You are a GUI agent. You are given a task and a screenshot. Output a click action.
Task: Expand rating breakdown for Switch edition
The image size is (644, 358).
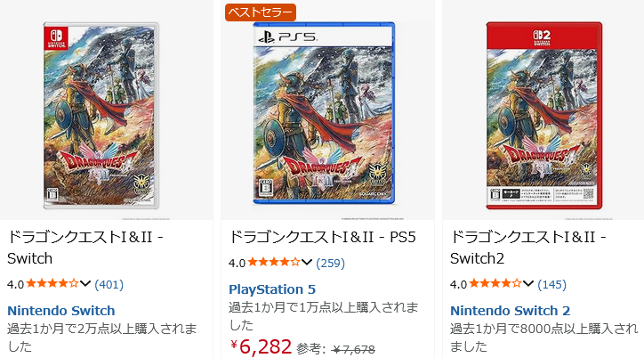[86, 285]
